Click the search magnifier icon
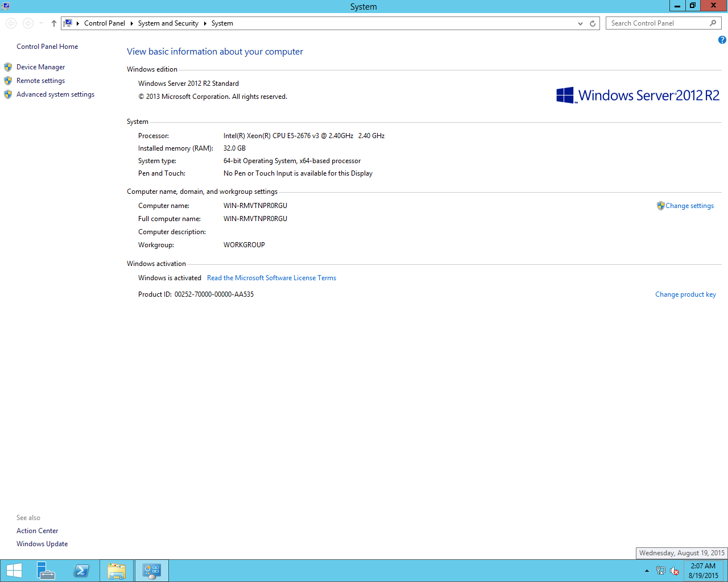 713,23
